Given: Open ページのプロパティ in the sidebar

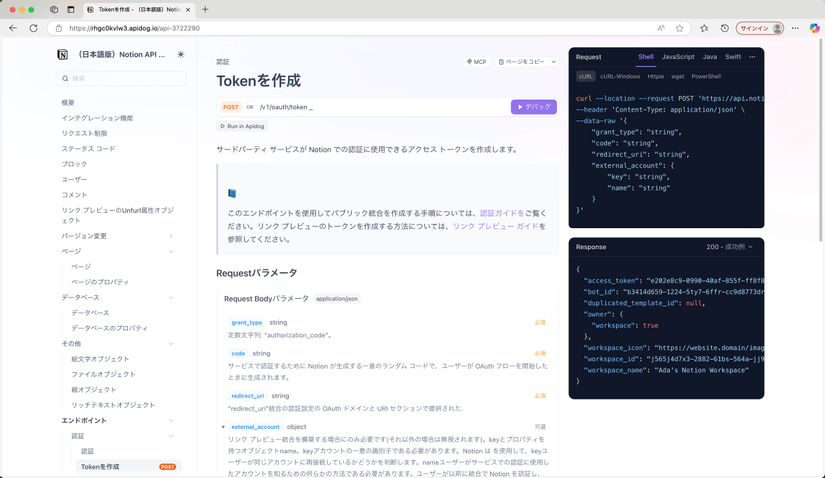Looking at the screenshot, I should tap(100, 282).
